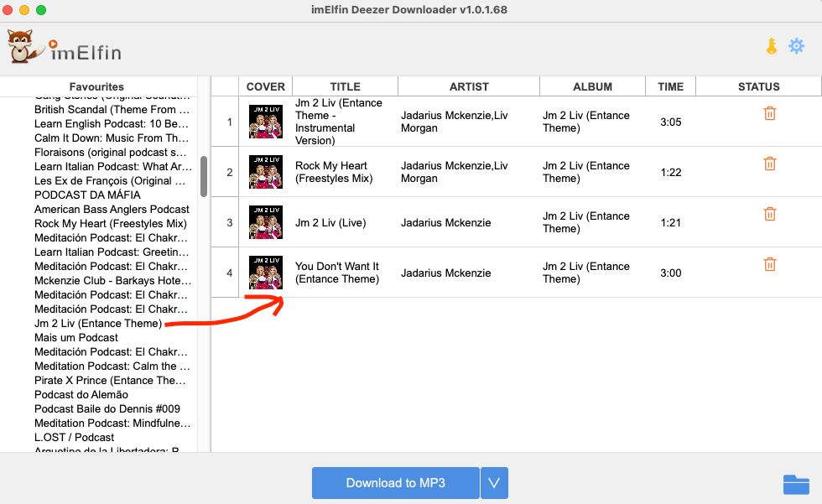Screen dimensions: 822x504
Task: Select Jm 2 Liv (Entance Theme) in sidebar
Action: pos(98,323)
